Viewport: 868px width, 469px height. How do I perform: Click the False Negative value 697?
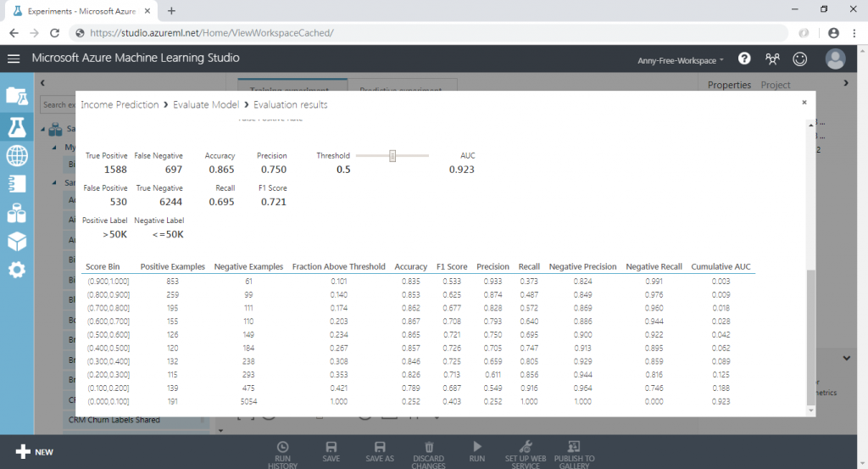pos(174,170)
